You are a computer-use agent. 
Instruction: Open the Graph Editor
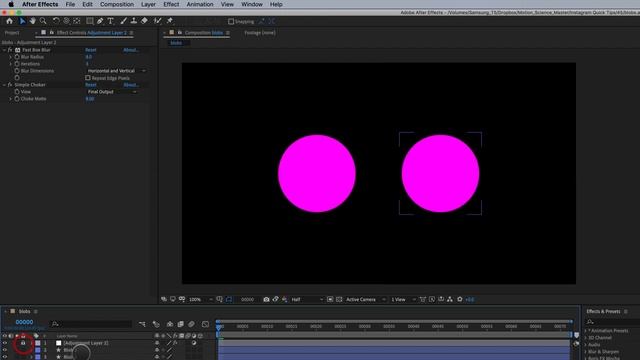point(205,324)
